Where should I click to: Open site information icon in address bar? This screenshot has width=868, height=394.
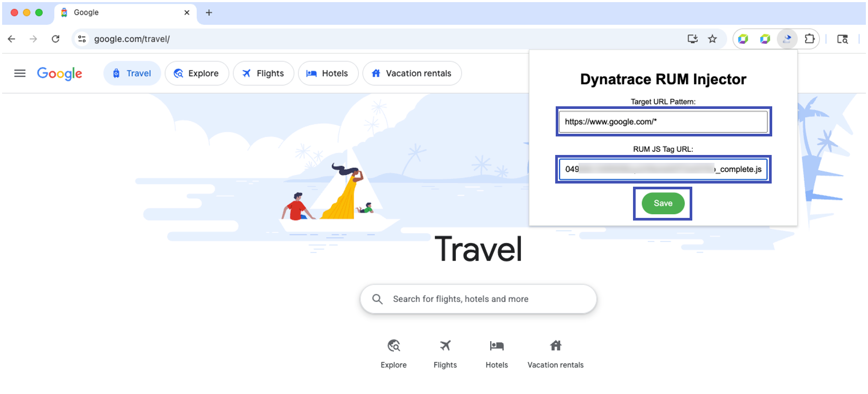pos(82,39)
